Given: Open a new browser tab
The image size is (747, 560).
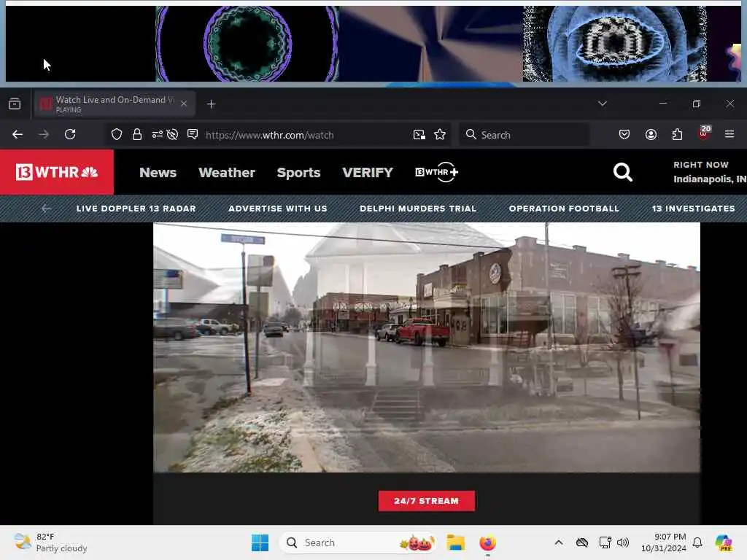Looking at the screenshot, I should pyautogui.click(x=211, y=104).
